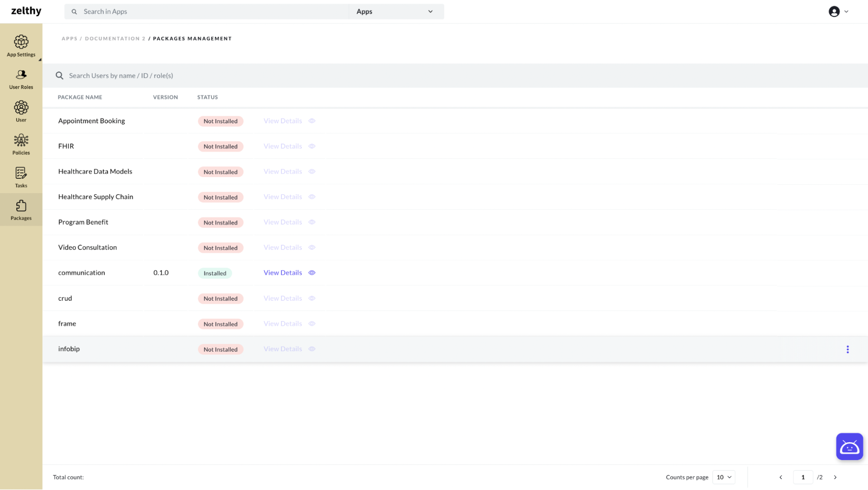Click Not Installed badge for FHIR
868x490 pixels.
pyautogui.click(x=221, y=147)
